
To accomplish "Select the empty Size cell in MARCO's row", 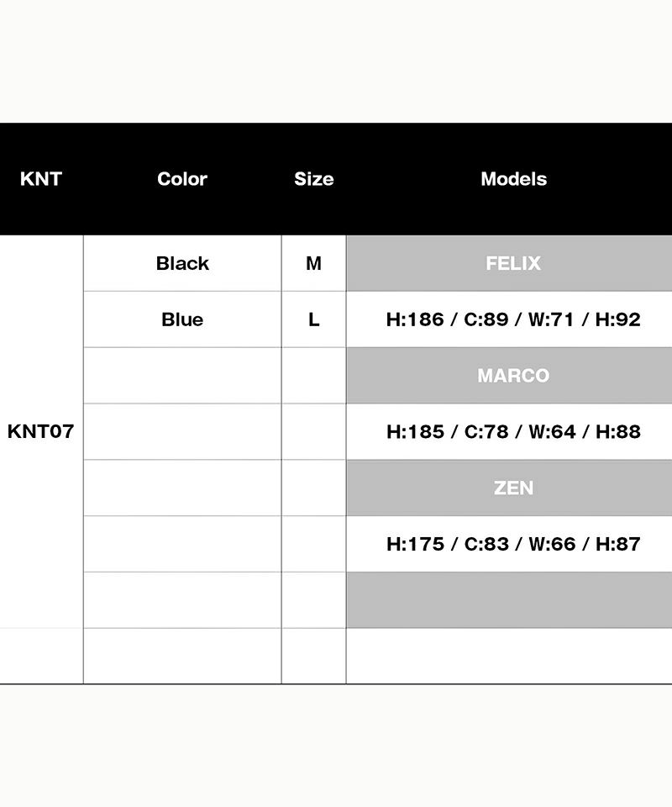I will [x=313, y=375].
